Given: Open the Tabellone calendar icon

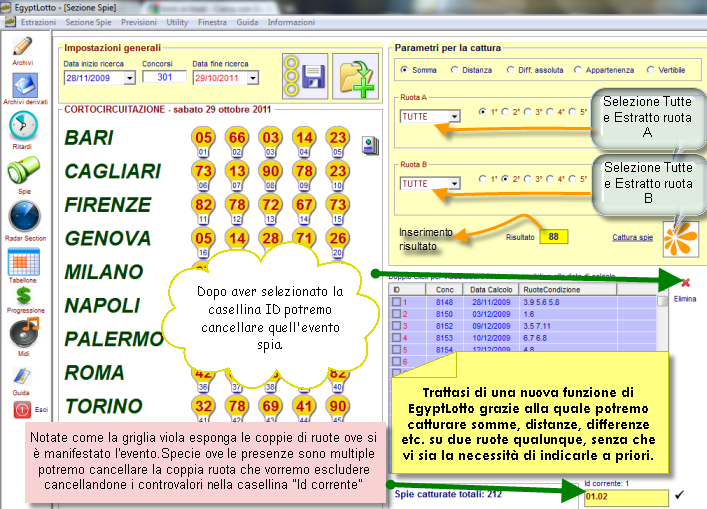Looking at the screenshot, I should [24, 262].
